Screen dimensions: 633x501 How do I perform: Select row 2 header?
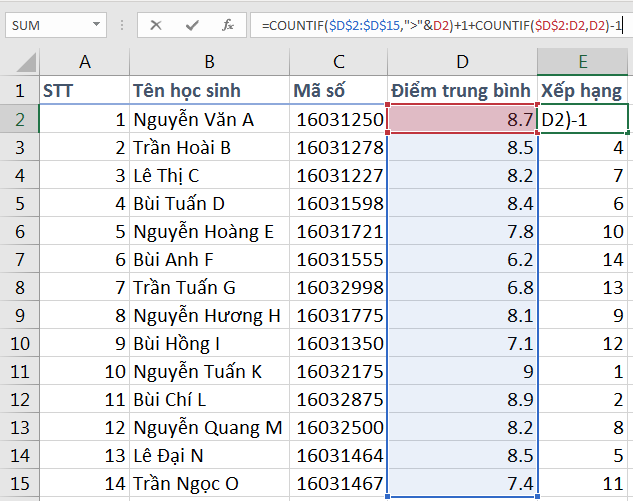pyautogui.click(x=19, y=120)
